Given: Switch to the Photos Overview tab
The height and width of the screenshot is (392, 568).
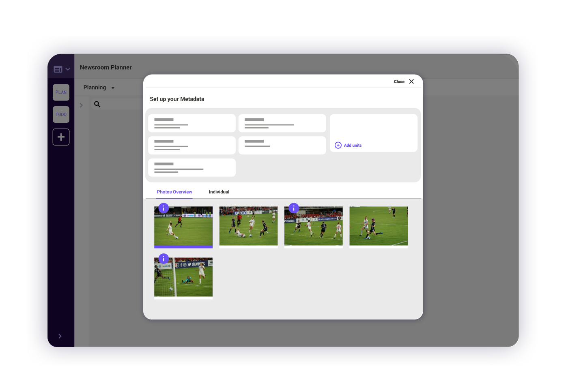Looking at the screenshot, I should click(174, 192).
